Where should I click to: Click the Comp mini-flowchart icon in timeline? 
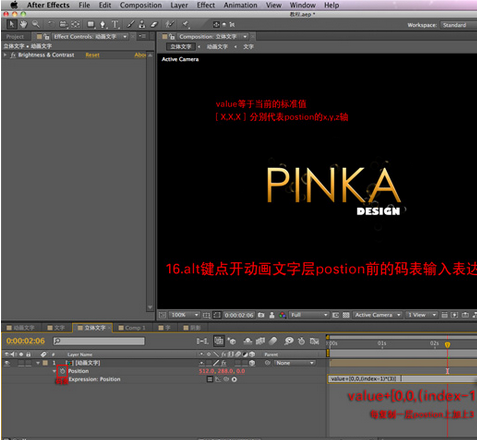tap(202, 341)
